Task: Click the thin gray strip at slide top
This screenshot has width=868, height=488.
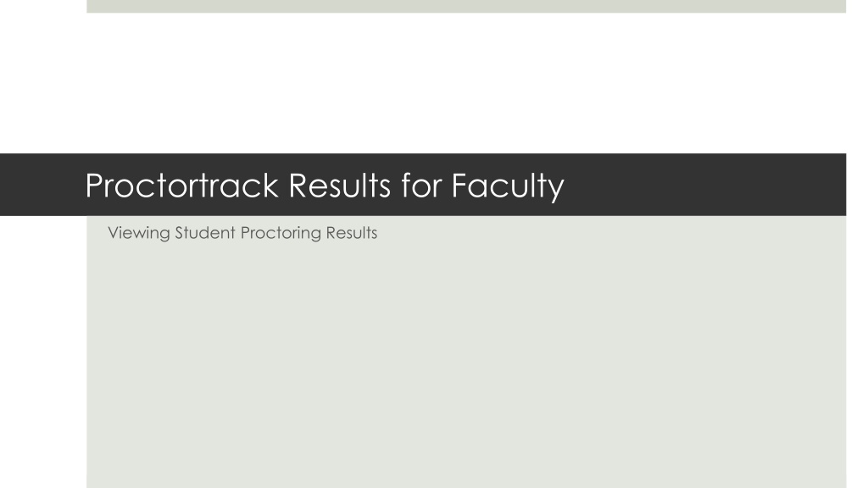Action: [x=466, y=6]
